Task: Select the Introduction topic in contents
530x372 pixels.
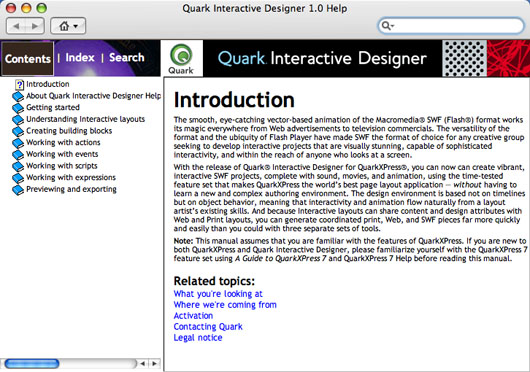Action: click(x=48, y=84)
